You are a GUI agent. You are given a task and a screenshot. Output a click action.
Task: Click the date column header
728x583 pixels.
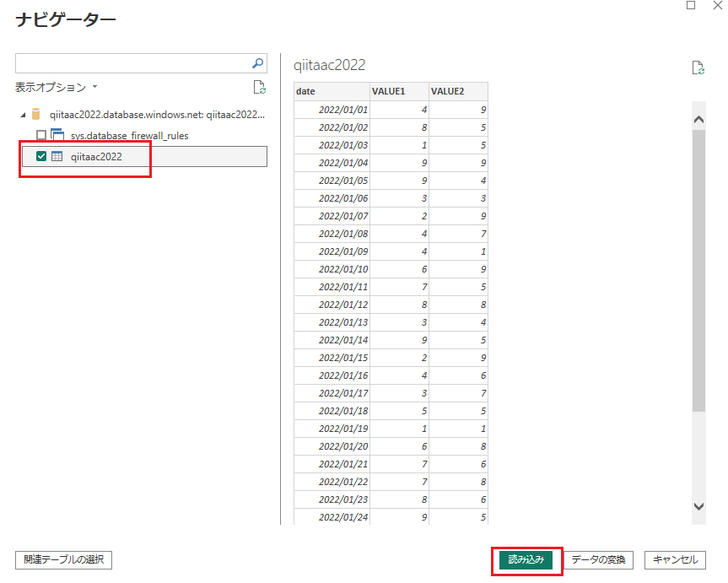click(332, 91)
